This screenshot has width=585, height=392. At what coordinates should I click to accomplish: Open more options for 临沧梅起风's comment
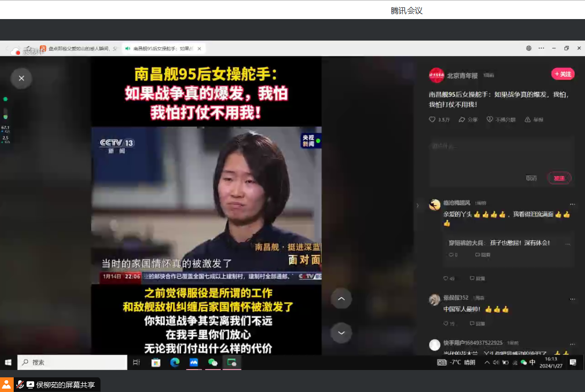[572, 203]
